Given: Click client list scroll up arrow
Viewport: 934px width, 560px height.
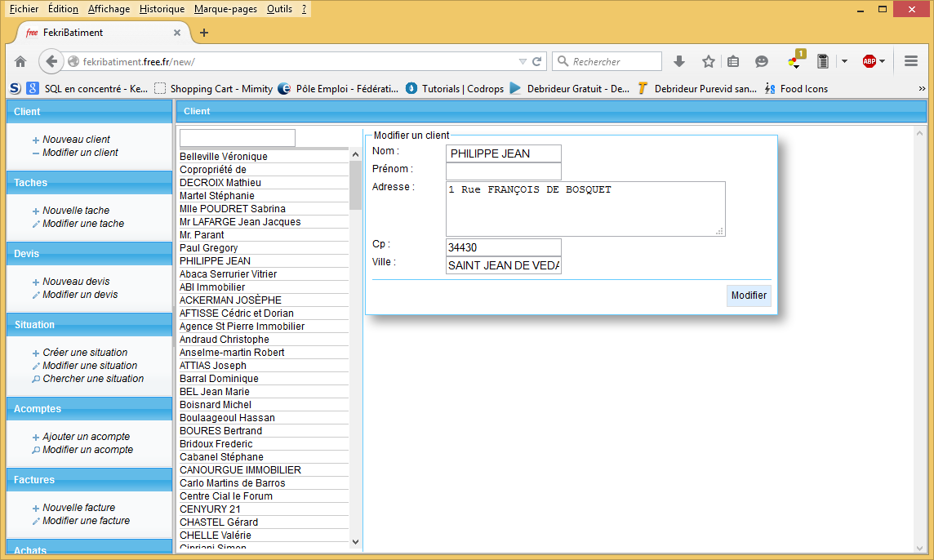Looking at the screenshot, I should pos(356,154).
